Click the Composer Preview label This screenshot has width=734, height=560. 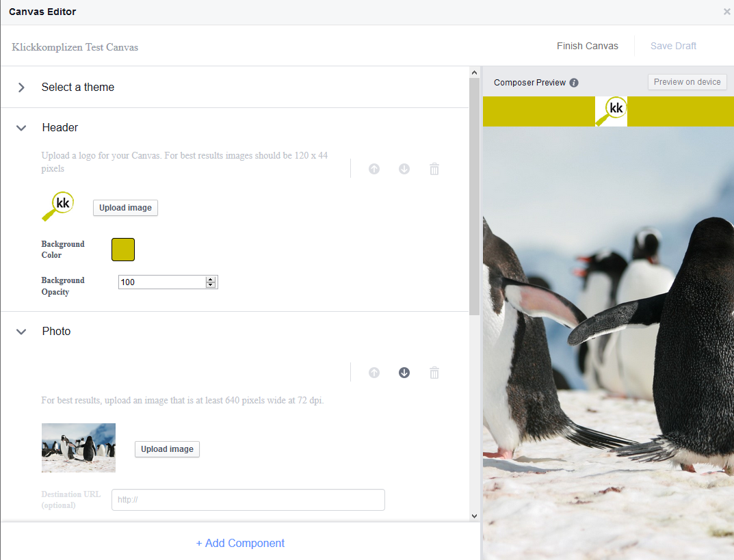[x=530, y=82]
